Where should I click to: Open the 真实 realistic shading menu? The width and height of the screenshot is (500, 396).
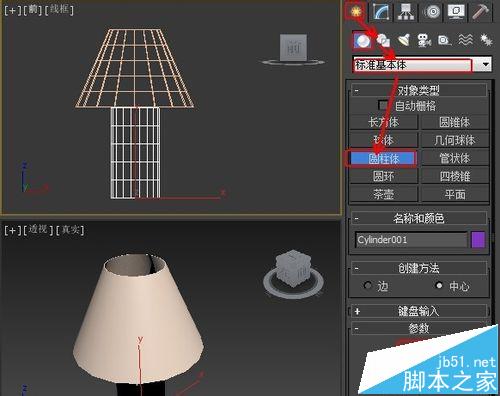point(70,230)
